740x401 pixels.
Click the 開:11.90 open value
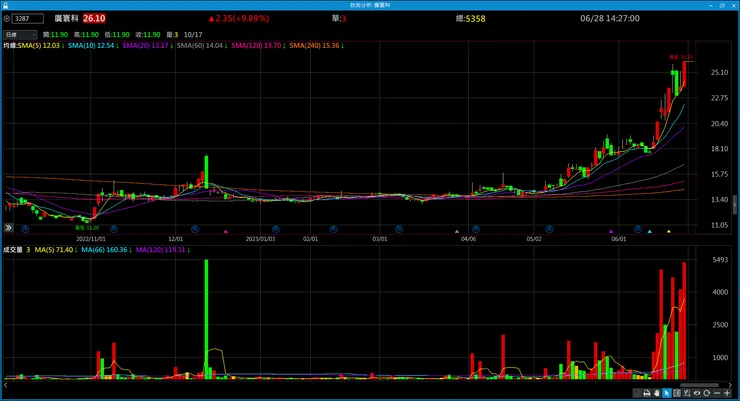(x=55, y=35)
